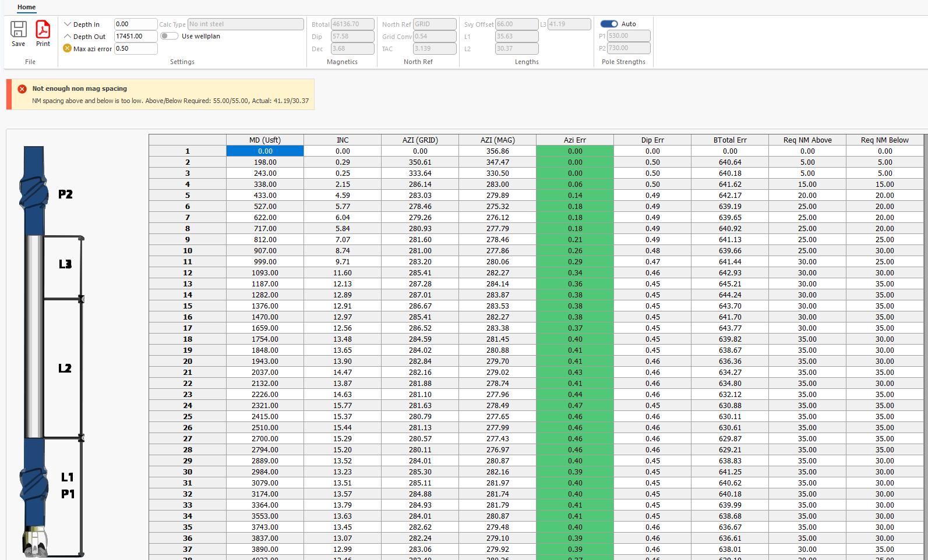Select the green Azi Err cell in row 12
928x560 pixels.
[574, 273]
